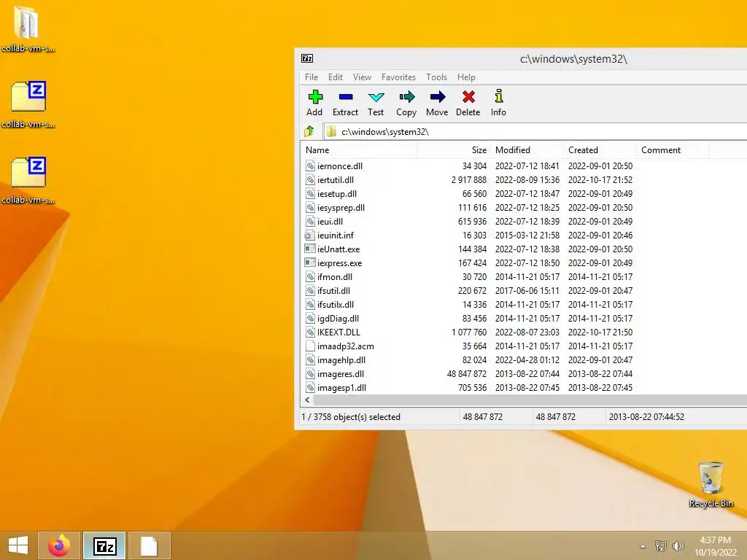This screenshot has height=560, width=747.
Task: Select the iexpress.exe program icon
Action: (310, 262)
